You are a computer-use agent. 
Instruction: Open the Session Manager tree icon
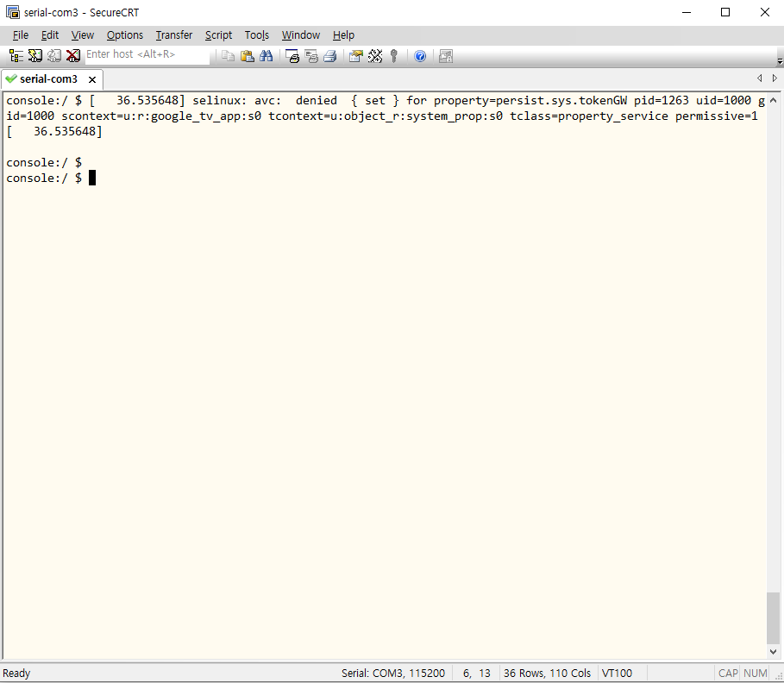click(x=16, y=56)
